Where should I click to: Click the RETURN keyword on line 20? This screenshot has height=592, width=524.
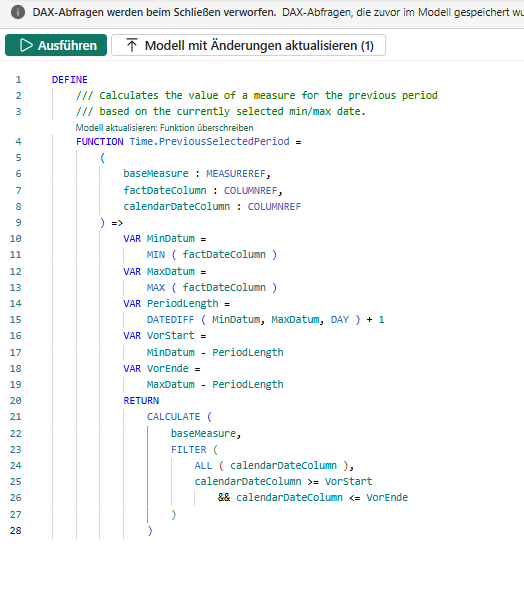(141, 401)
